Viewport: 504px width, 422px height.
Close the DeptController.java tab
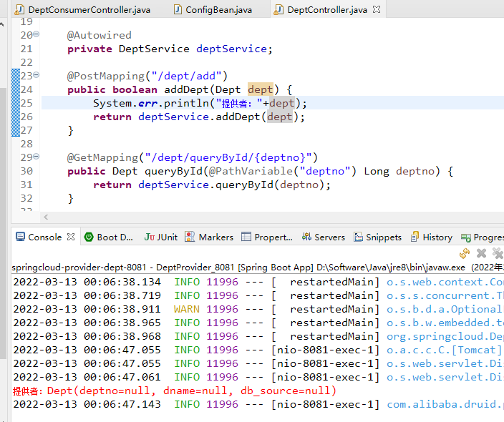pos(377,9)
